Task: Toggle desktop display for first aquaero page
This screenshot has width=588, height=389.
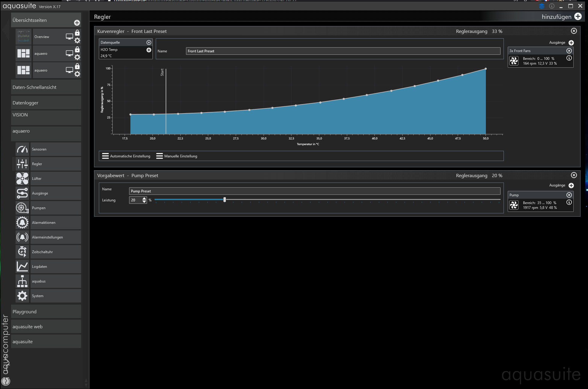Action: coord(69,53)
